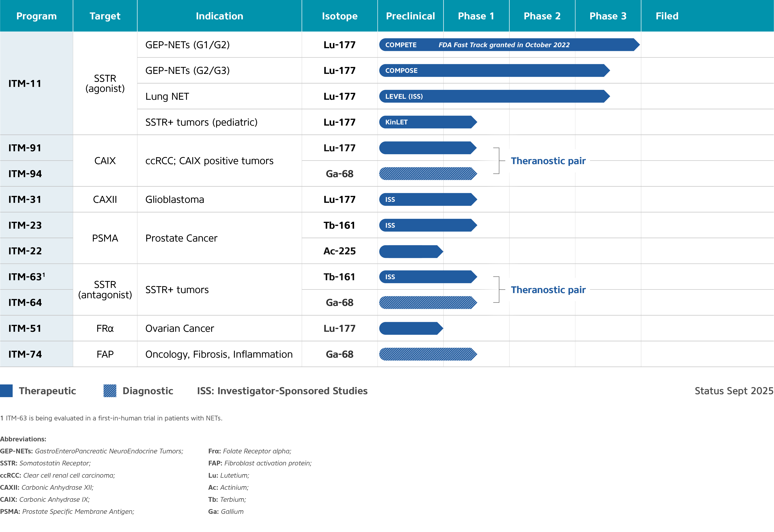Click the Diagnostic hatched legend swatch
Viewport: 774px width, 532px height.
coord(110,391)
